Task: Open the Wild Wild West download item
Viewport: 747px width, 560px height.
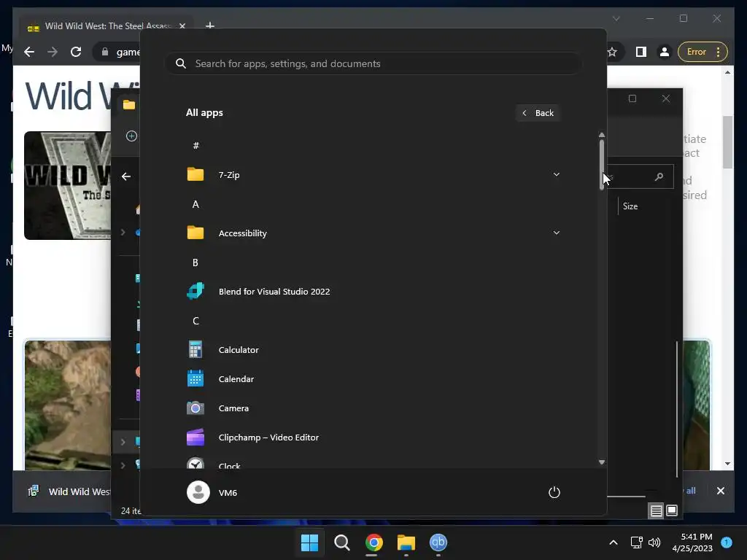Action: pos(69,491)
